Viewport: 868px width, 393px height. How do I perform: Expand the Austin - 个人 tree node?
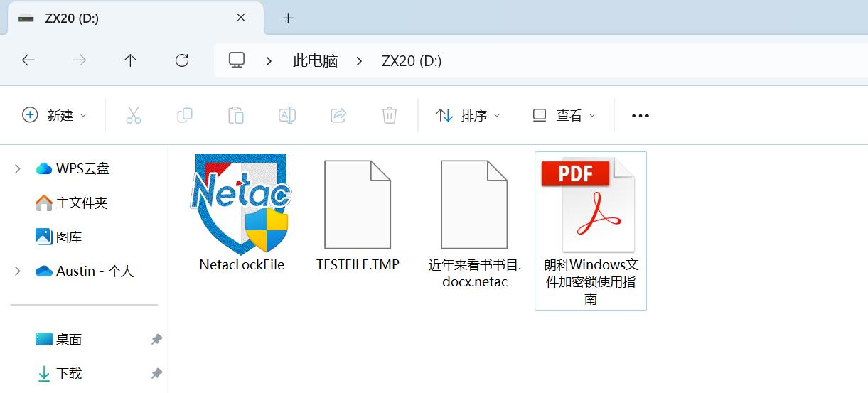[x=18, y=271]
